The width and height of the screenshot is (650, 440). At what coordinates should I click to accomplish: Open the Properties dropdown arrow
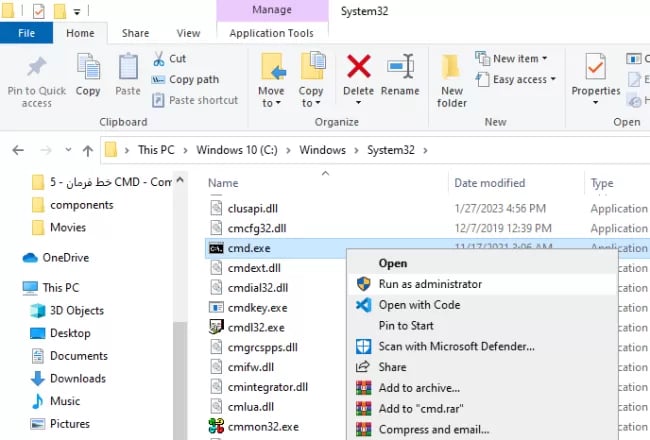point(595,102)
